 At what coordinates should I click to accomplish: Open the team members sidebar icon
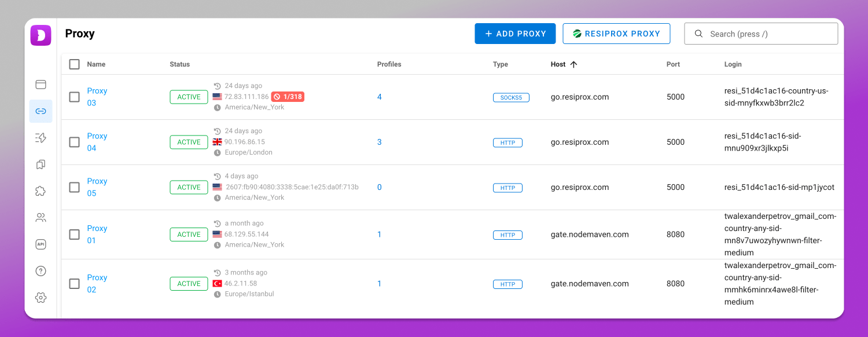[x=41, y=218]
